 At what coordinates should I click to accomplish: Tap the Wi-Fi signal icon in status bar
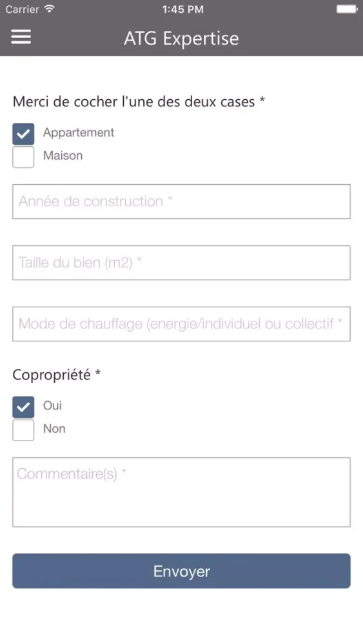(x=50, y=8)
